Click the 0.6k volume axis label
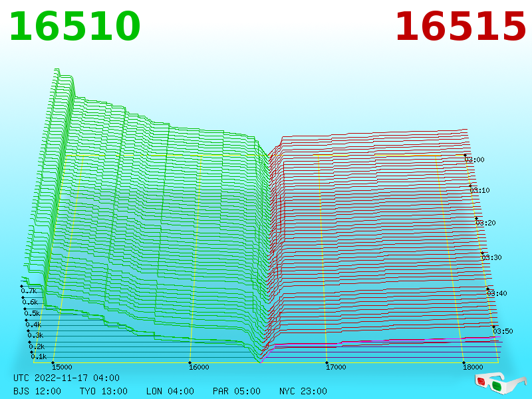This screenshot has width=532, height=399. pos(30,302)
